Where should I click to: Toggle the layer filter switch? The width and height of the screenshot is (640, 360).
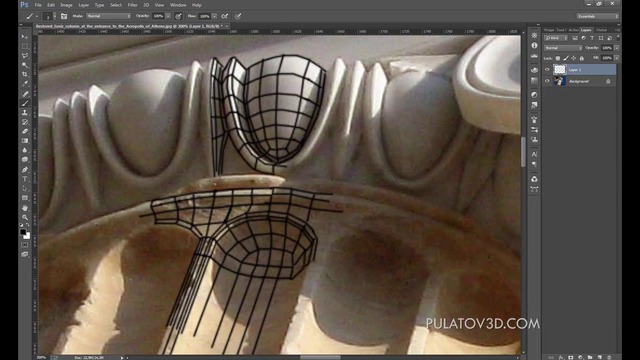[618, 38]
